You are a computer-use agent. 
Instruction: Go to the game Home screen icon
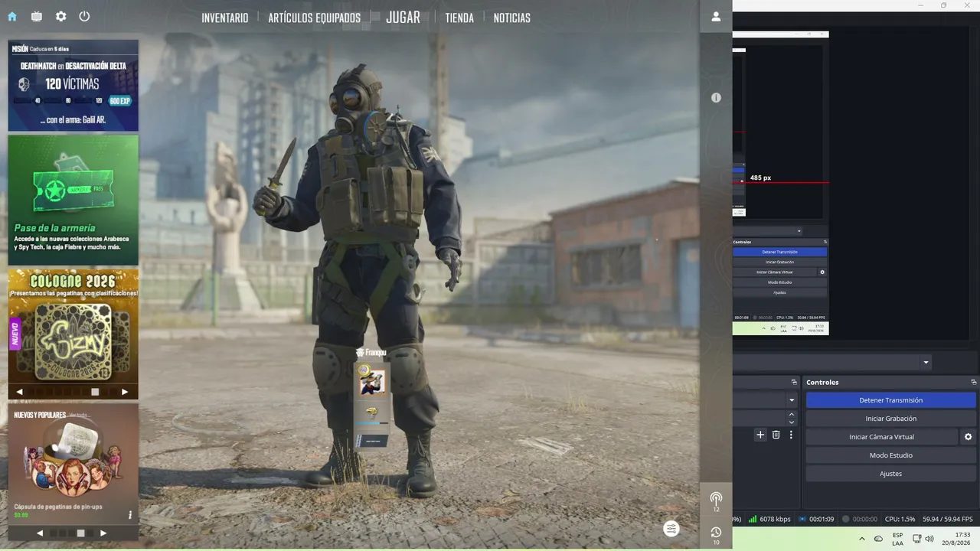[12, 16]
